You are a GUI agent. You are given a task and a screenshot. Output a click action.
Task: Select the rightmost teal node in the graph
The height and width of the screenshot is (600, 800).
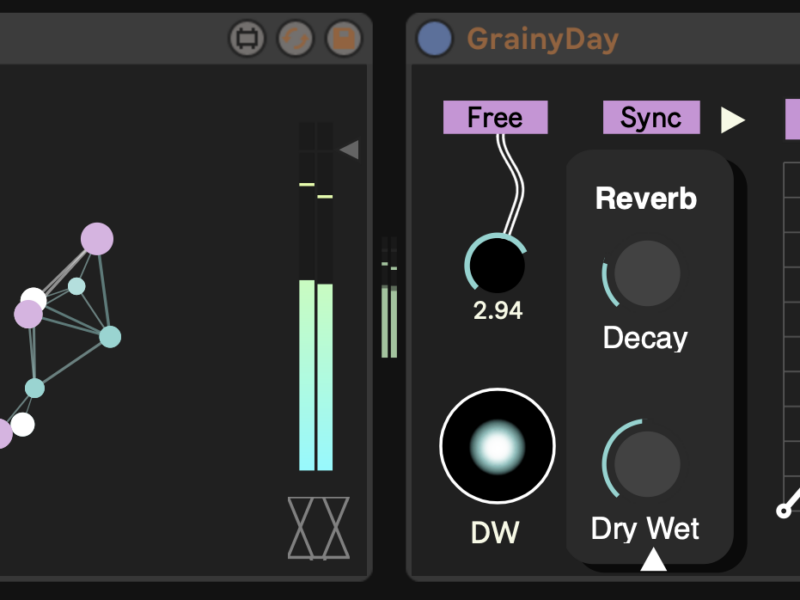(x=110, y=337)
